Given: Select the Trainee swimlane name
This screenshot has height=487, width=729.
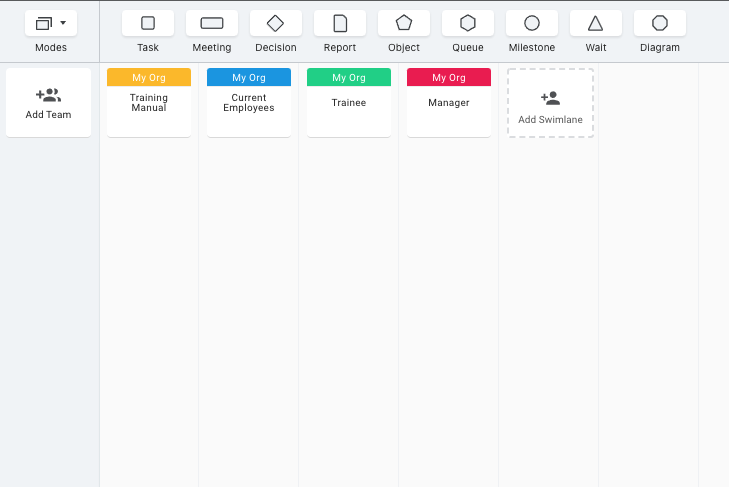Looking at the screenshot, I should pos(349,103).
